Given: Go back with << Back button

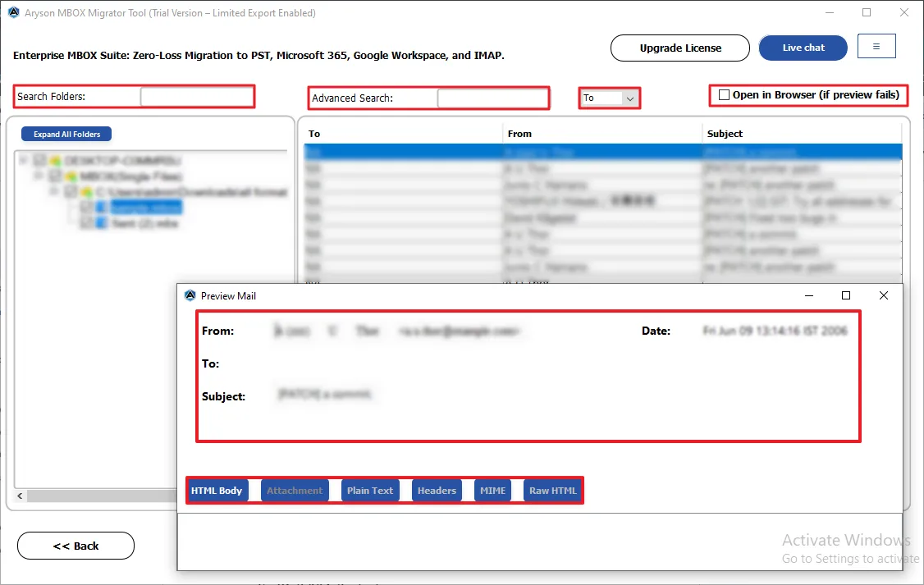Looking at the screenshot, I should click(x=76, y=546).
